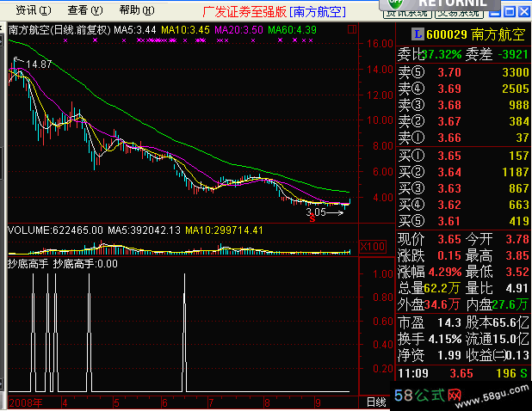The width and height of the screenshot is (532, 411).
Task: Select the 买④ 3.62 bid row
Action: coord(463,205)
